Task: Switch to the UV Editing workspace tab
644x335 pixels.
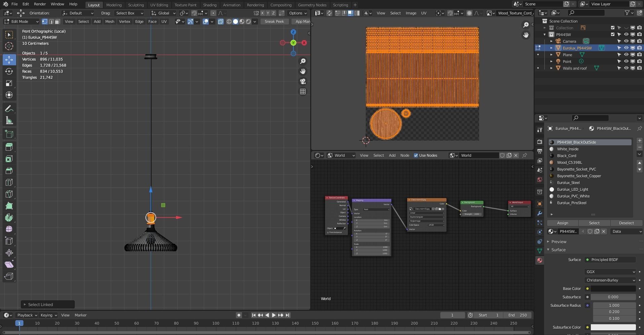Action: (x=159, y=5)
